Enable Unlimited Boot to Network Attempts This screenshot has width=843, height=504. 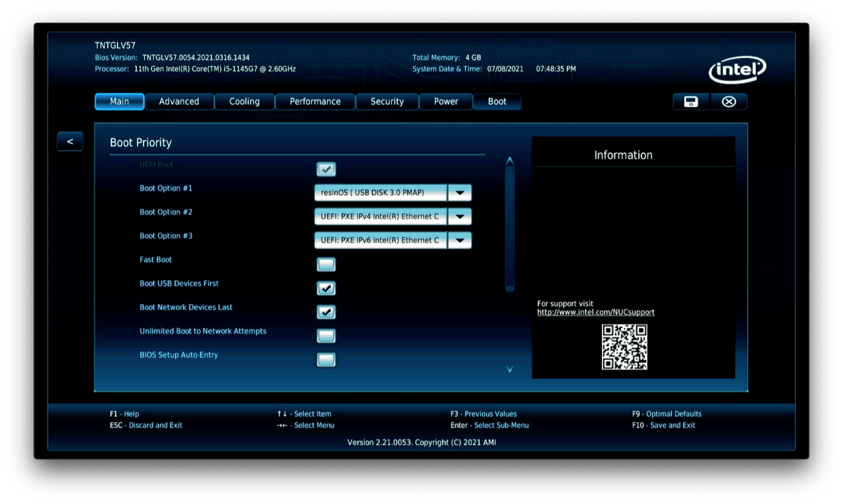coord(326,336)
